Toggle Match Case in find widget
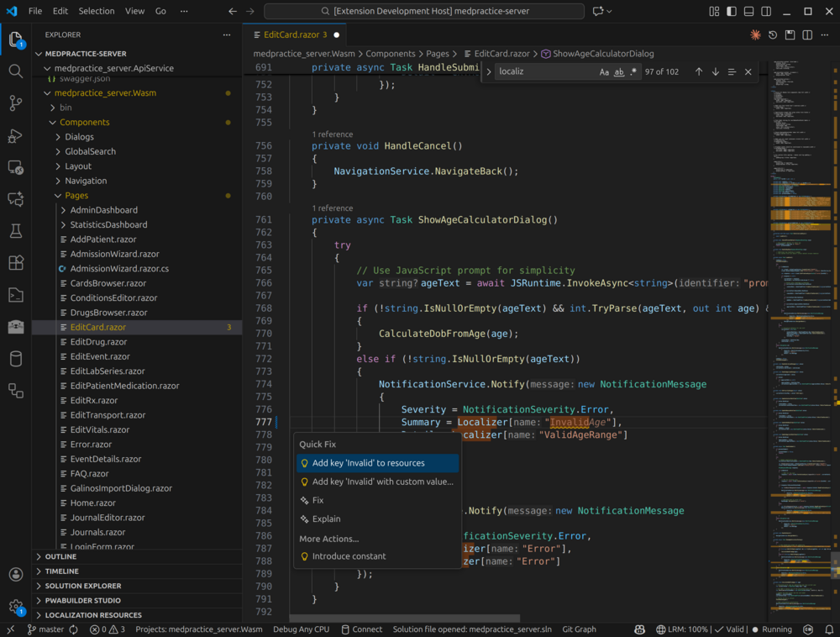Image resolution: width=840 pixels, height=637 pixels. click(604, 72)
